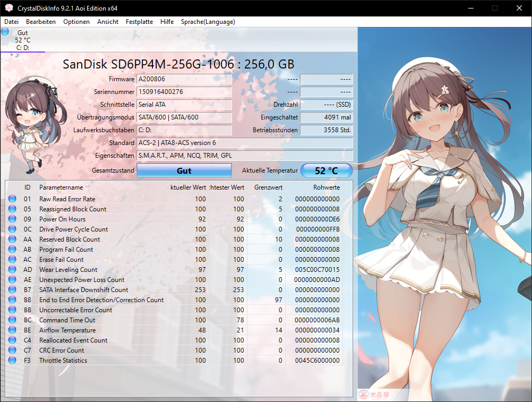Click raw value 0000000006AB
The image size is (532, 402).
[x=317, y=320]
